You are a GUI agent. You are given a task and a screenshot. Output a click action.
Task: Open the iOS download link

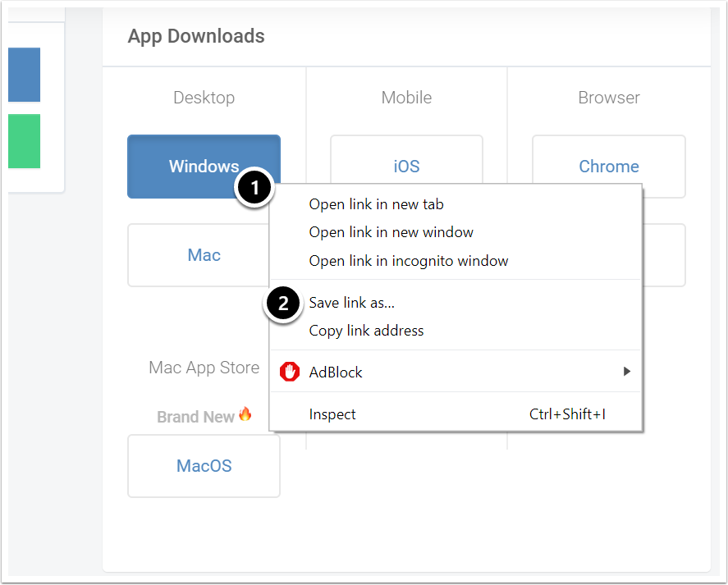point(406,160)
